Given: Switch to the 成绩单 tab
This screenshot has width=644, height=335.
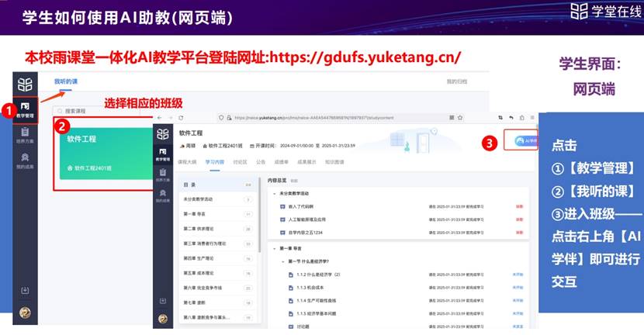Looking at the screenshot, I should click(282, 162).
